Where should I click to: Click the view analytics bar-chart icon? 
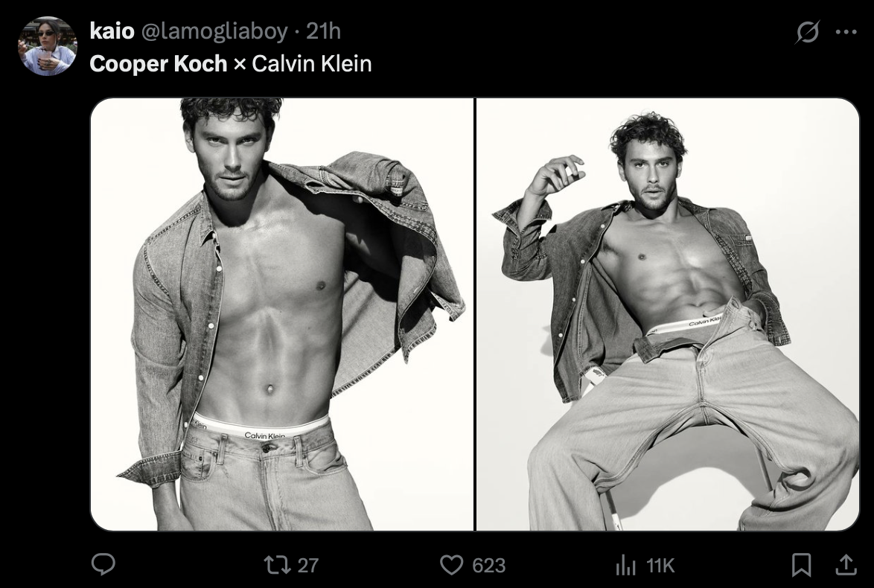point(625,565)
